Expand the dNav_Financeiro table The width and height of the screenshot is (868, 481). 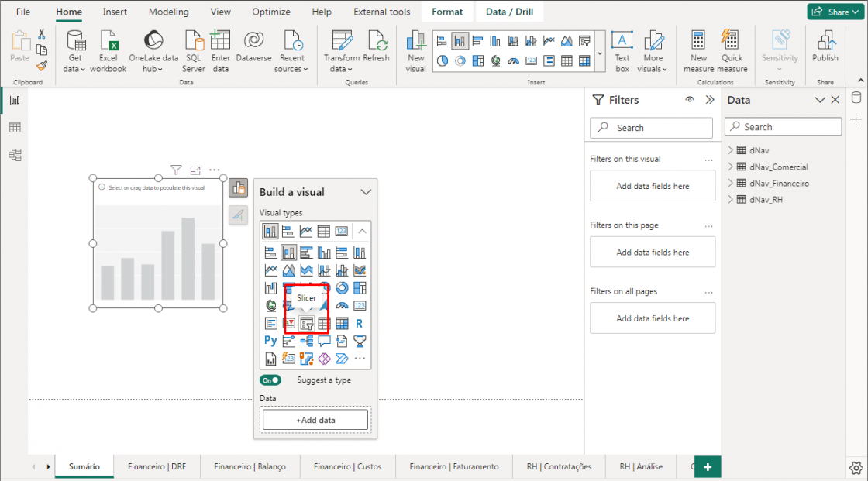pos(730,184)
